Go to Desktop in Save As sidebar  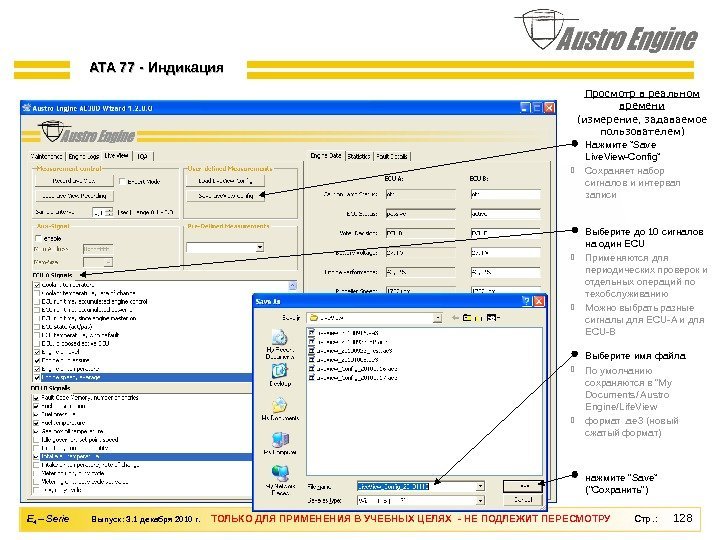pos(279,375)
